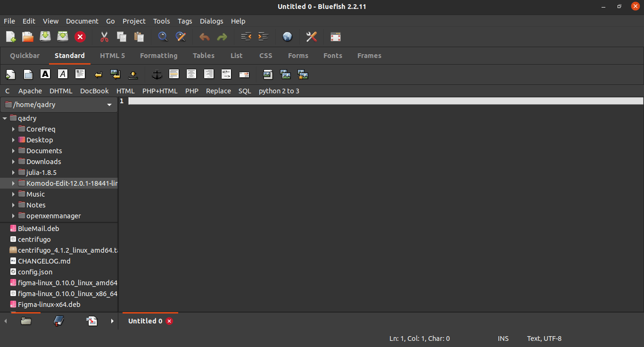Expand the CoreFreq folder
The height and width of the screenshot is (347, 644).
click(x=13, y=129)
